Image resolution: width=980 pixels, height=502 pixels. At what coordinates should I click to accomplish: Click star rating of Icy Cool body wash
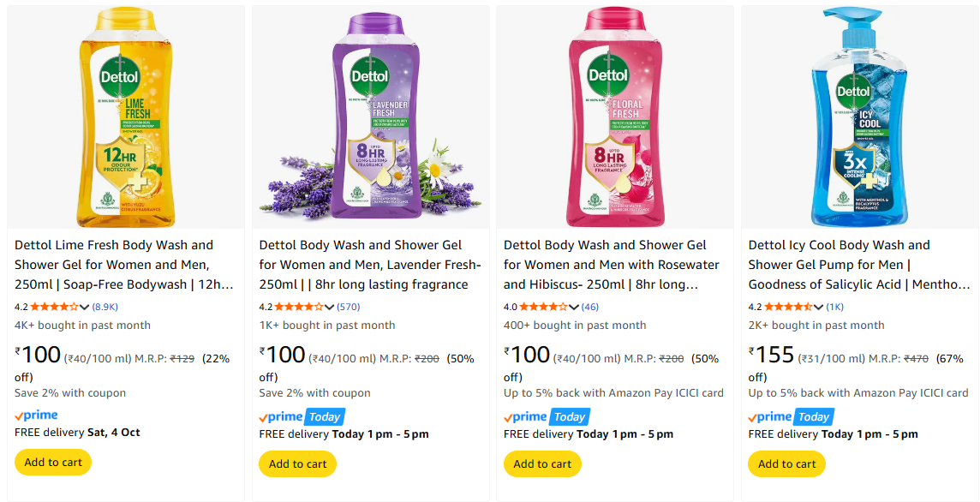[x=788, y=307]
